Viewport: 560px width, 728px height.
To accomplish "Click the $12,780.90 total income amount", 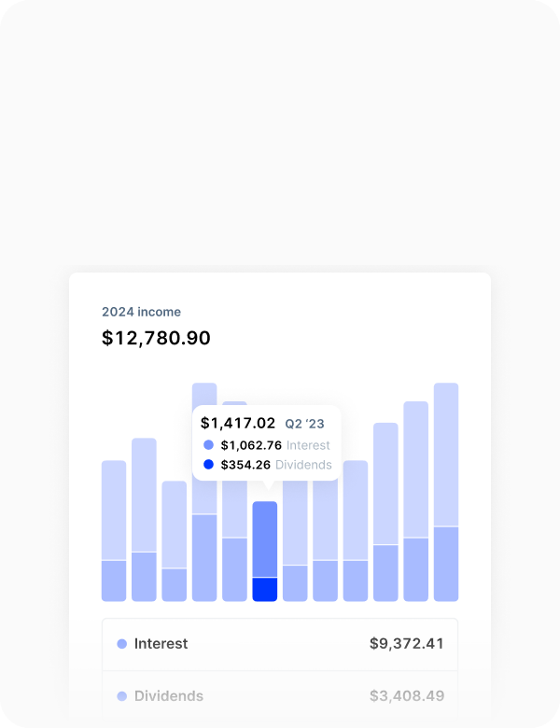I will point(156,338).
